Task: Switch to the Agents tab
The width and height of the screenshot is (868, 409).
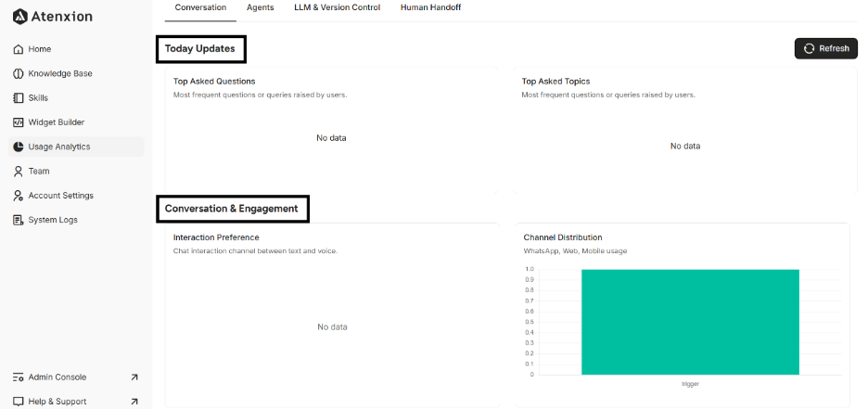Action: click(x=261, y=7)
